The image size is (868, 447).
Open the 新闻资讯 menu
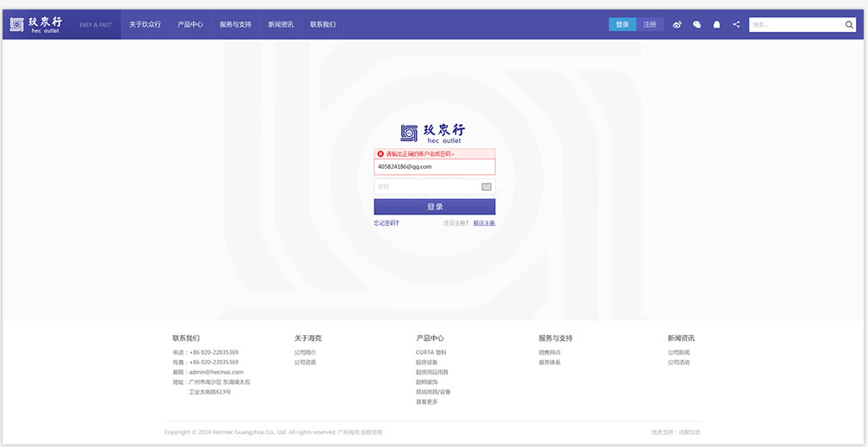point(281,24)
